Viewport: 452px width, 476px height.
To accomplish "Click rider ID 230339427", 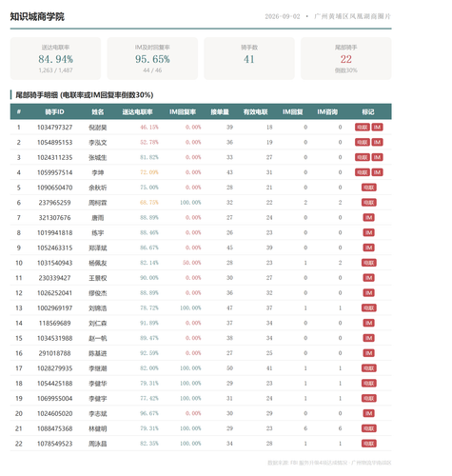I will [54, 278].
